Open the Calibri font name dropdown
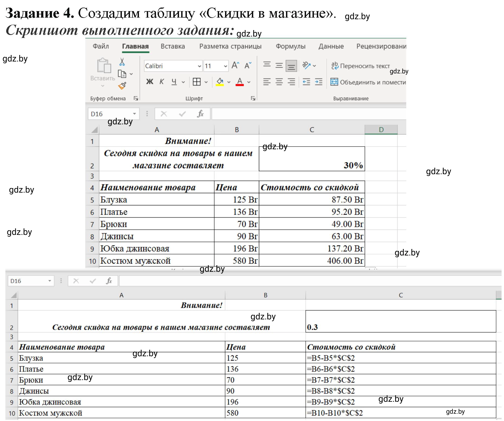 coord(199,66)
